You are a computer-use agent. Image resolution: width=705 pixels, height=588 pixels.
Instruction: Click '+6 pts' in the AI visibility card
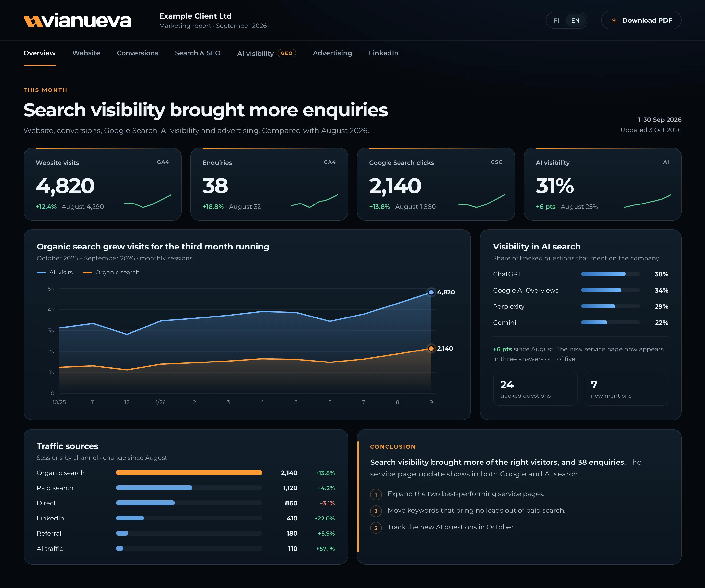tap(546, 207)
